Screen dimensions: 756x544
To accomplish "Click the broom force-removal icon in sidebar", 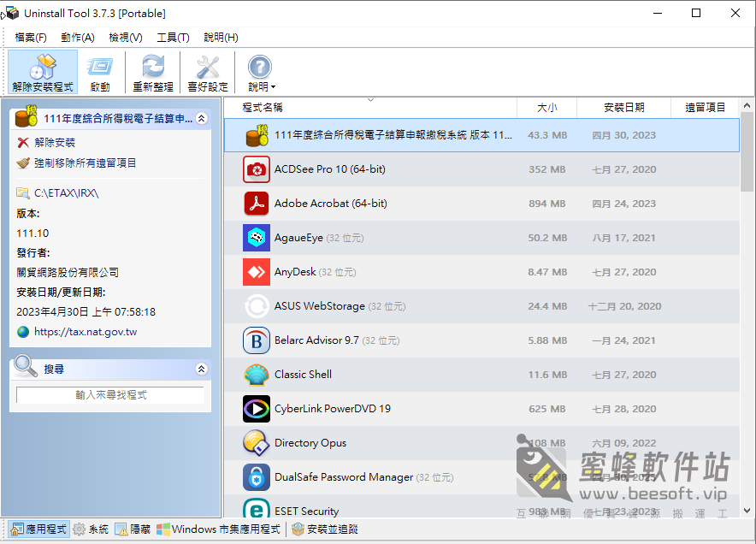I will [x=23, y=163].
